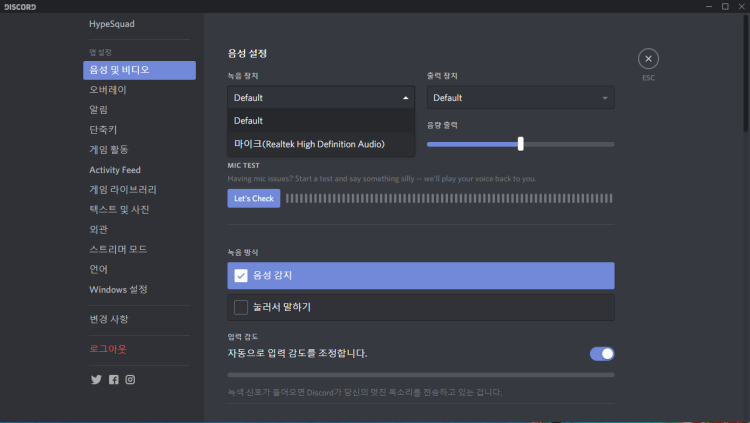Click the mic test level meter bar
The height and width of the screenshot is (423, 750).
coord(449,199)
